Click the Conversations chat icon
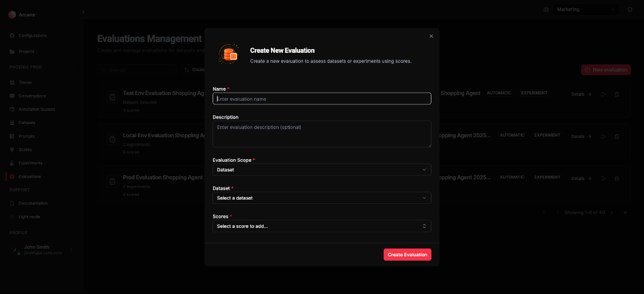Screen dimensions: 644x294 coord(12,96)
